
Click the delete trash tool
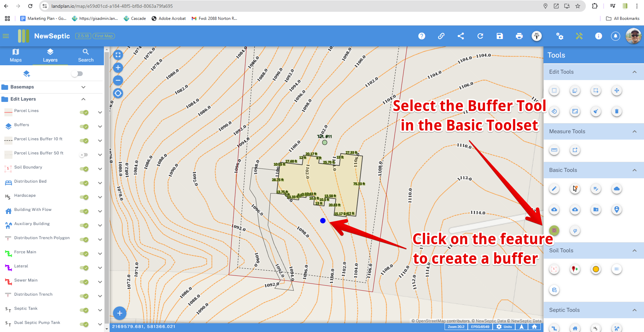[x=616, y=111]
